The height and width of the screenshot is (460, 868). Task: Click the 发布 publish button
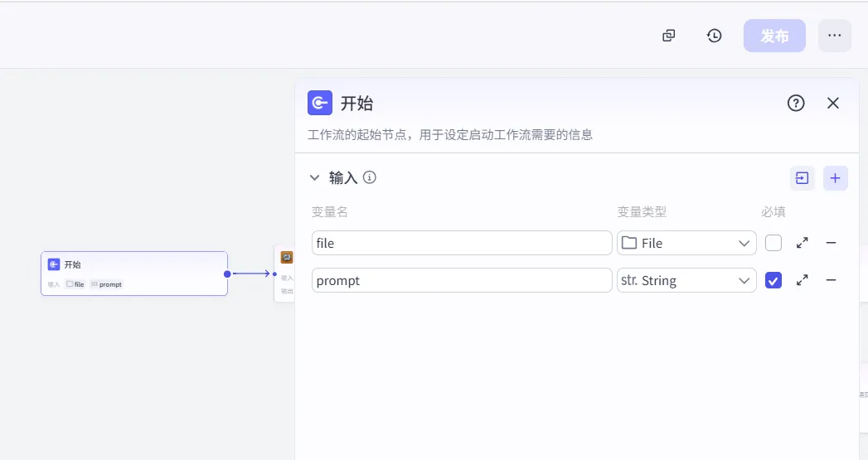point(774,36)
